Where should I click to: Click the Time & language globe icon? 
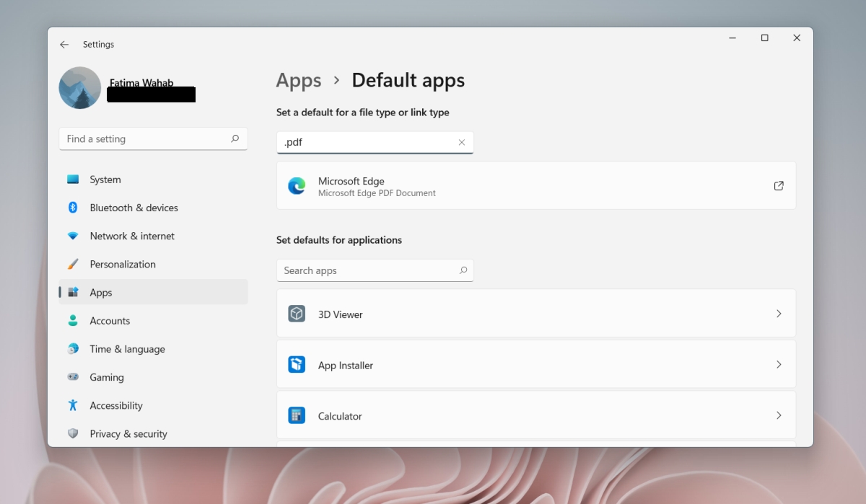click(x=73, y=349)
